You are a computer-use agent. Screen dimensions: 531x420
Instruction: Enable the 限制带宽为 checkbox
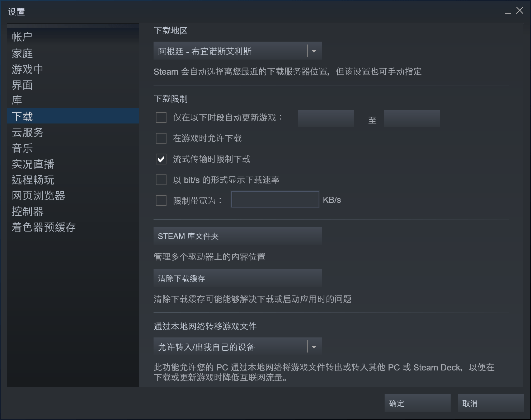(x=161, y=201)
